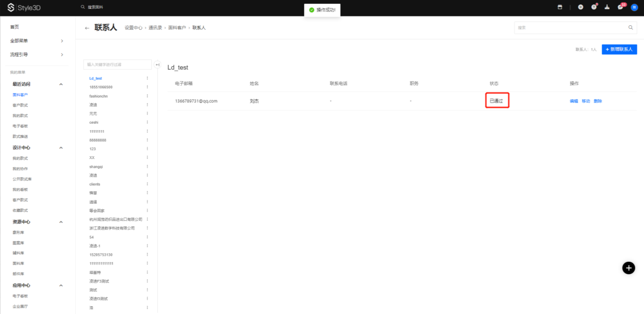
Task: Click the 新增联系人 button
Action: coord(619,49)
